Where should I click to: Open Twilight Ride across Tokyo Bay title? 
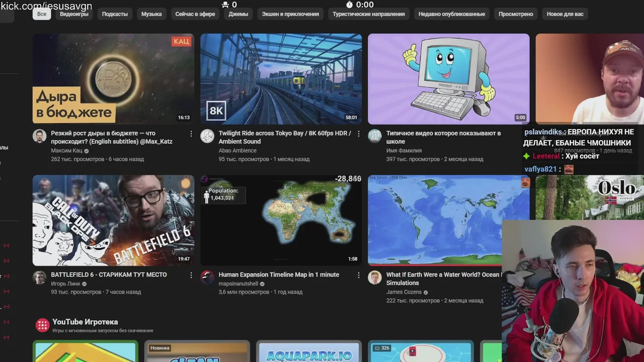coord(285,137)
